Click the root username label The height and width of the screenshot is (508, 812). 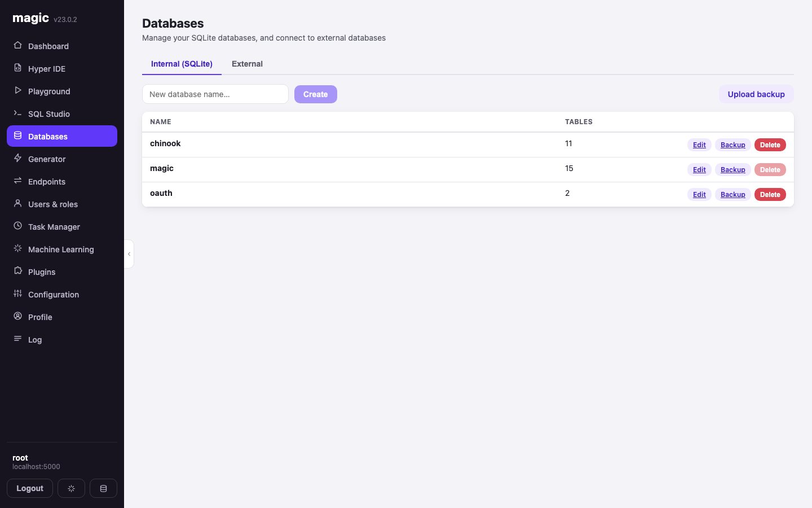20,458
